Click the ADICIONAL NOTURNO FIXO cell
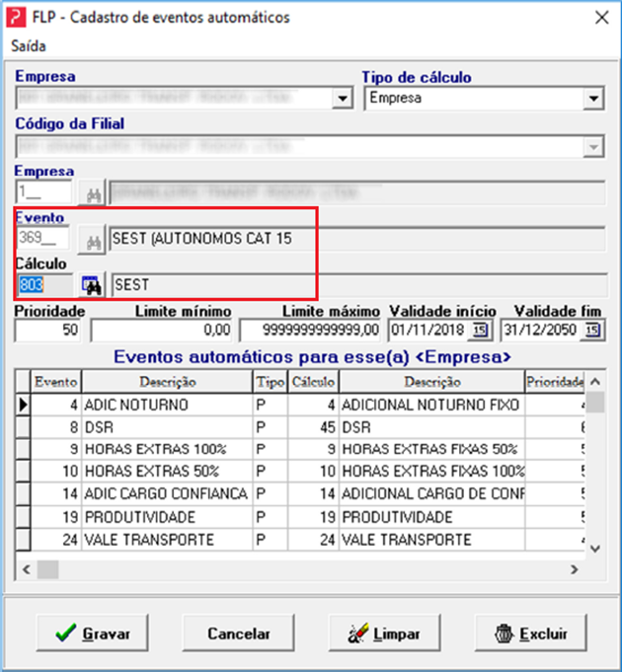The image size is (622, 672). pyautogui.click(x=432, y=405)
